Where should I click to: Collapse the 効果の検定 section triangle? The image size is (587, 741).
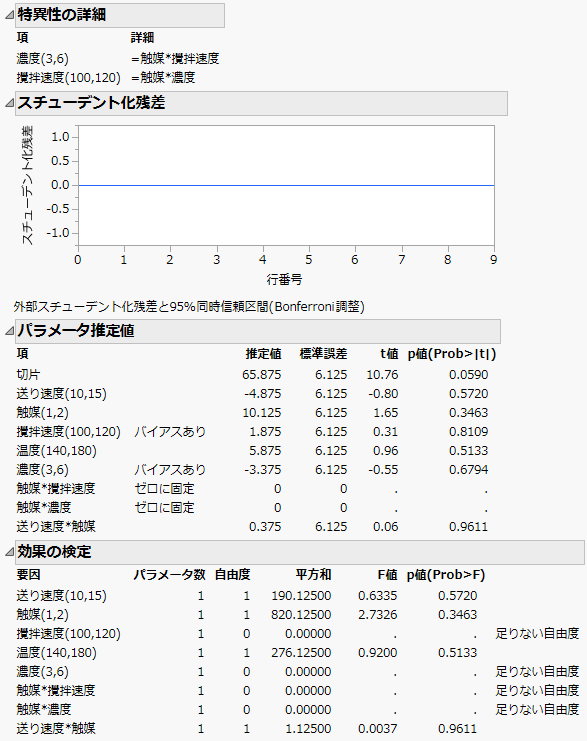click(9, 552)
